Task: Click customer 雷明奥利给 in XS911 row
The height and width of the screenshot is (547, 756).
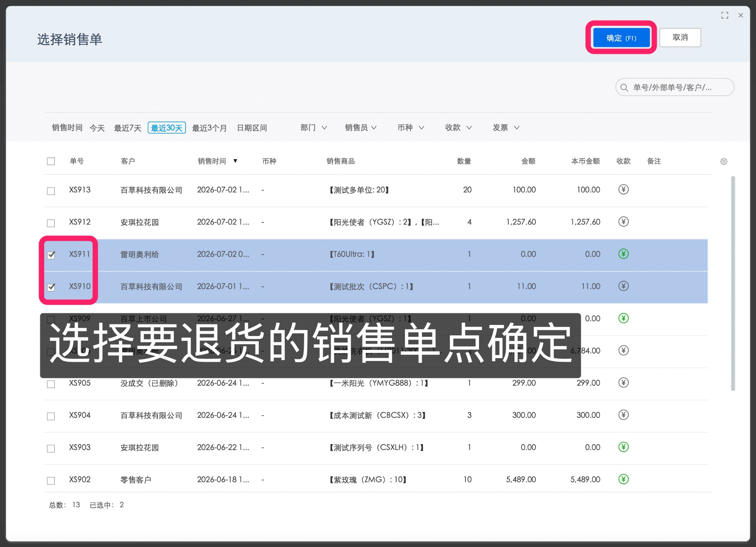Action: point(139,254)
